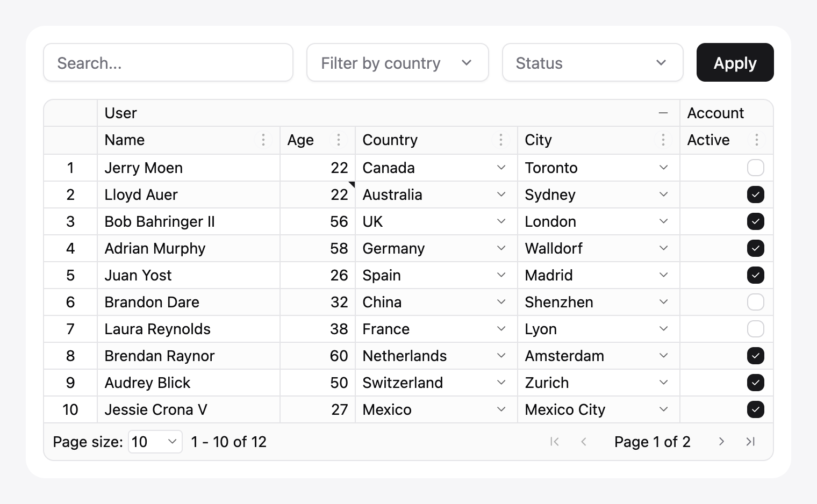Select the Audrey Blick name cell
This screenshot has width=817, height=504.
tap(189, 383)
